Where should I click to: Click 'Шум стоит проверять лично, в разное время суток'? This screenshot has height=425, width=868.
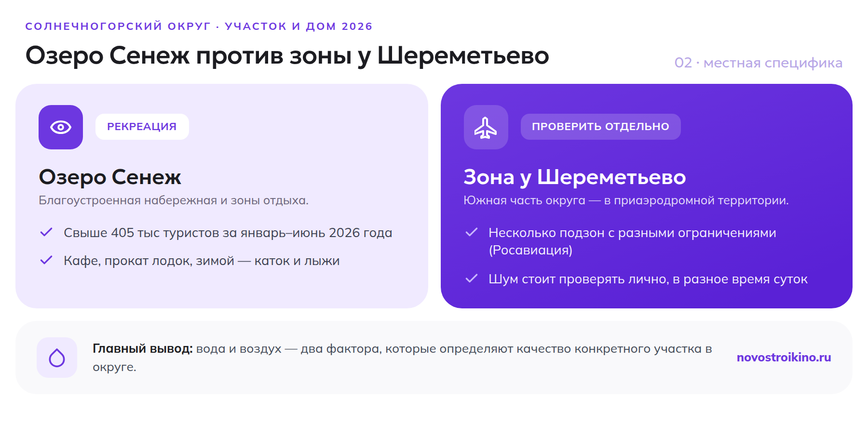648,279
